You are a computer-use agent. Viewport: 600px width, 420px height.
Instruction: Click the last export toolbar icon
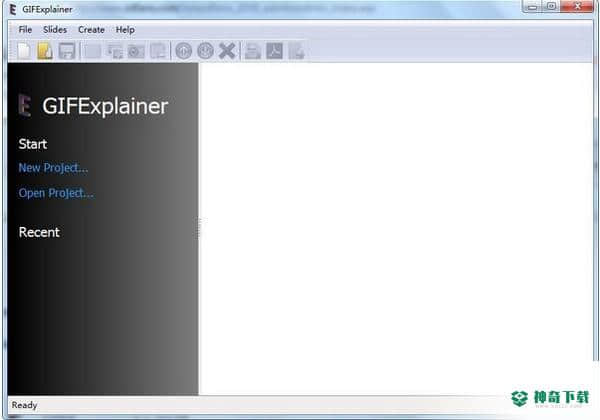click(296, 51)
